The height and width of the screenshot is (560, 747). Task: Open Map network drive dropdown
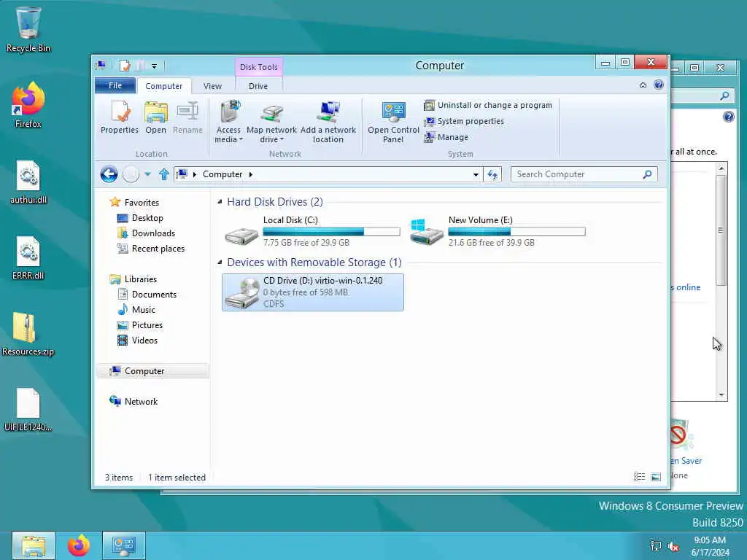[271, 122]
